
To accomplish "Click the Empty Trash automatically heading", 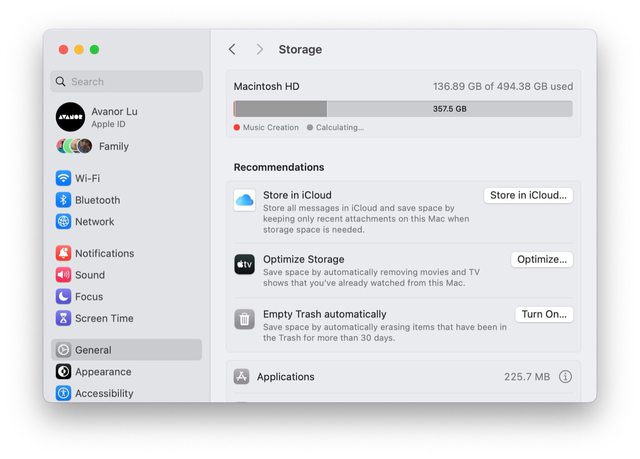I will pyautogui.click(x=324, y=314).
